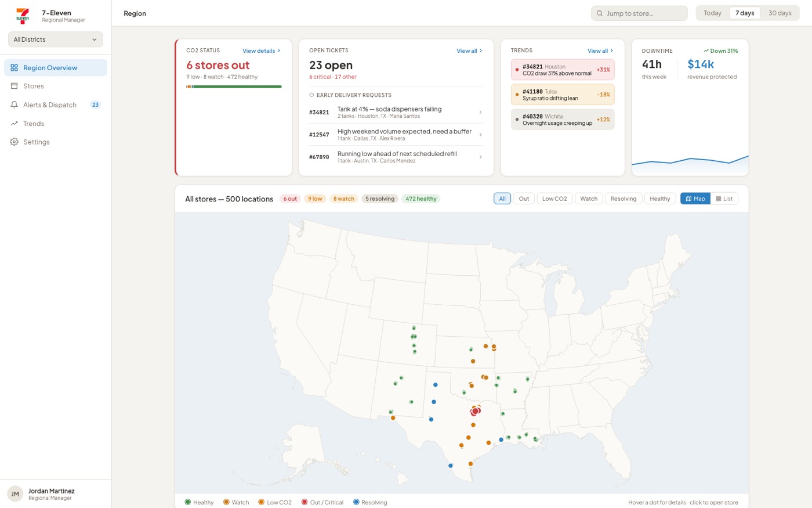Click the 9 low status chip
The height and width of the screenshot is (508, 812).
[315, 199]
